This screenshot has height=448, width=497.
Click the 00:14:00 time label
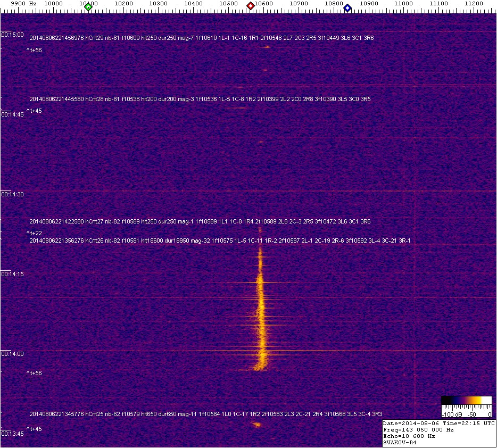(12, 354)
